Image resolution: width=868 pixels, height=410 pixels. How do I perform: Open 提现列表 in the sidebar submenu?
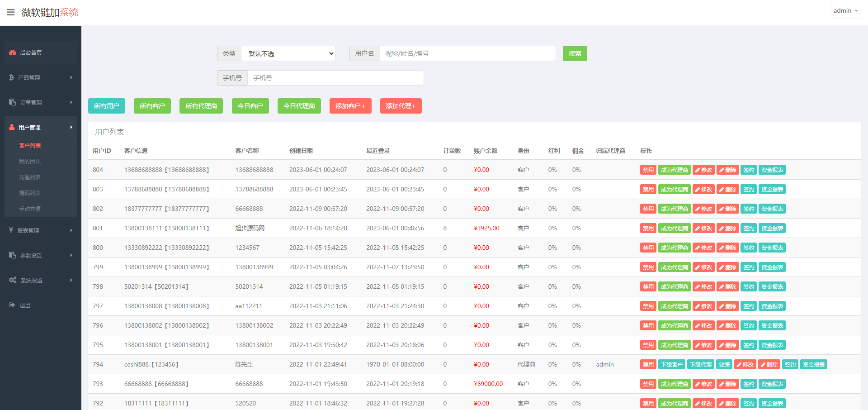30,193
